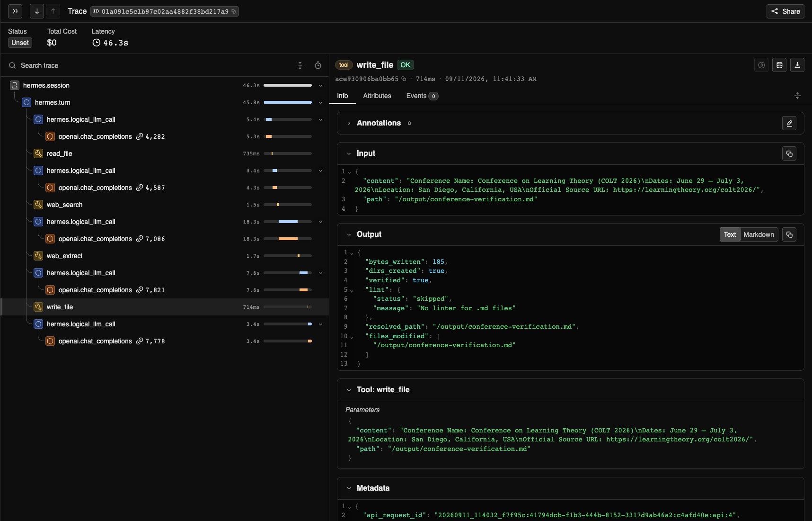
Task: Collapse the 18.3s hermes.logical_llm_call chevron
Action: click(x=320, y=222)
